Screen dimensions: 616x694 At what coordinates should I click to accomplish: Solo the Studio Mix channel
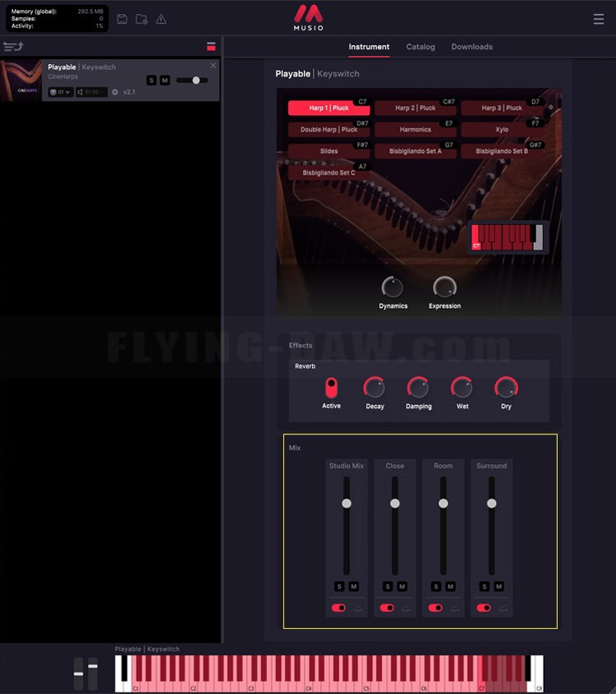coord(339,586)
